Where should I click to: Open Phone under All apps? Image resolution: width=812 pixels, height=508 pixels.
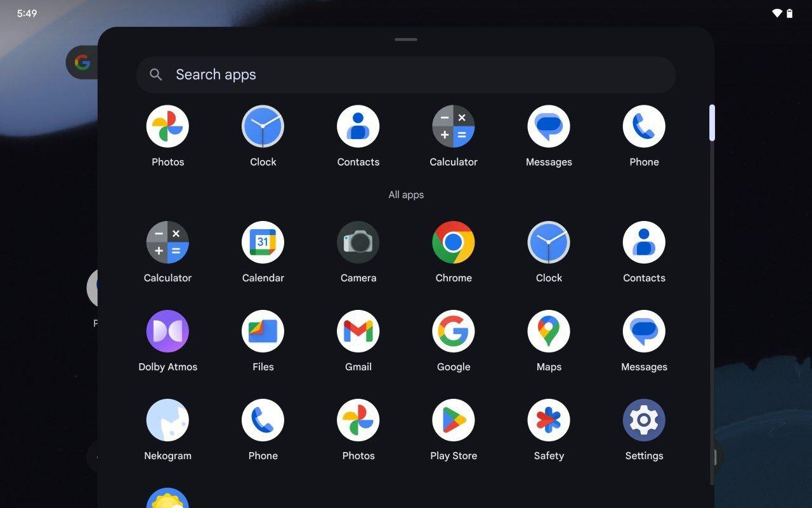[263, 420]
